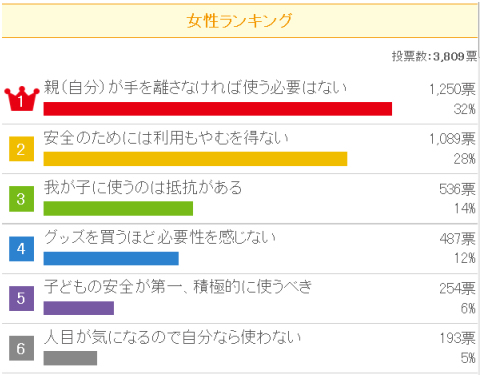Viewport: 480px width, 375px height.
Task: Click the red 32% result bar
Action: (x=218, y=109)
